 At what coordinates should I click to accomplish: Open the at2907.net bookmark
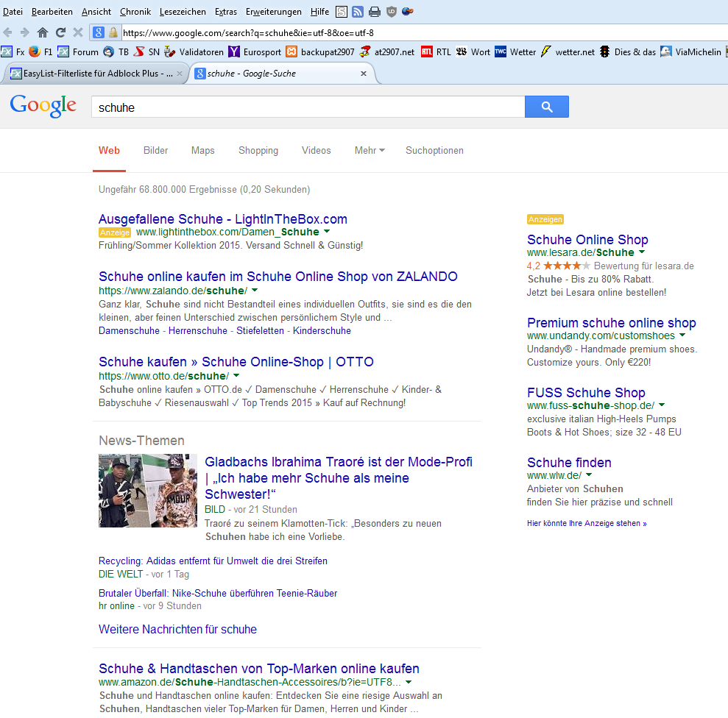pos(387,52)
